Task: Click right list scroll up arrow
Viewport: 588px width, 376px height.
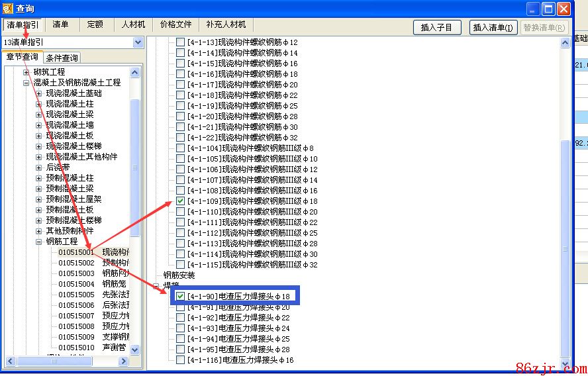Action: coord(565,42)
